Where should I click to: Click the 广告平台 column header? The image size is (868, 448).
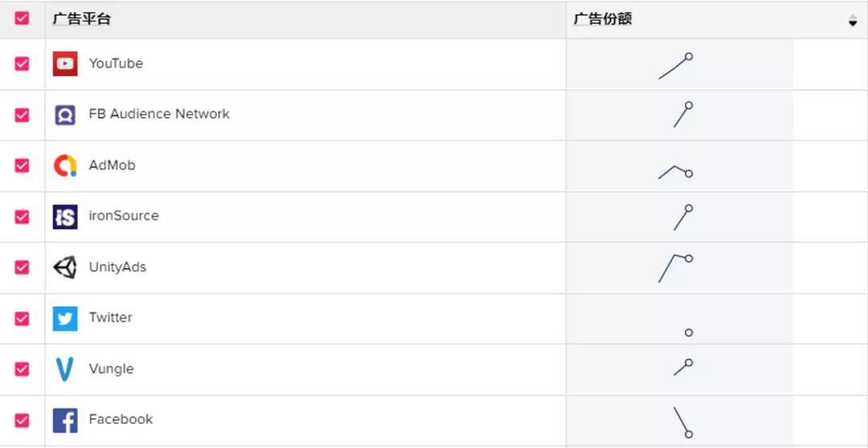point(81,19)
